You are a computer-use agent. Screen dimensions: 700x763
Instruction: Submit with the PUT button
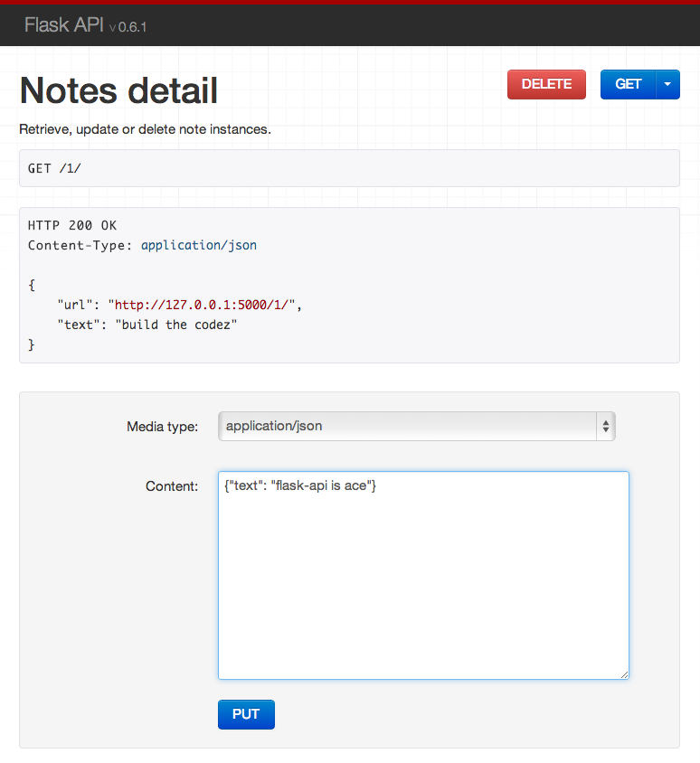pyautogui.click(x=246, y=714)
